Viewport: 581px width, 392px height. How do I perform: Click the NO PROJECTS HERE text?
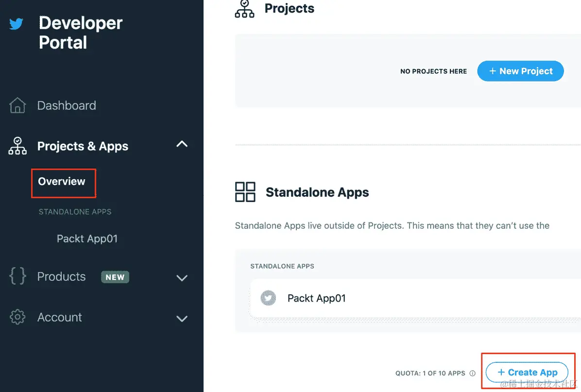point(433,71)
